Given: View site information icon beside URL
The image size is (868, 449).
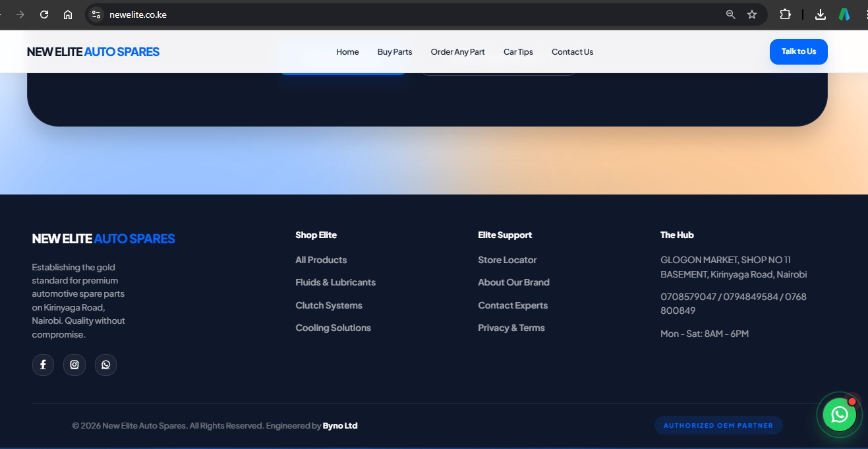Looking at the screenshot, I should [x=96, y=15].
